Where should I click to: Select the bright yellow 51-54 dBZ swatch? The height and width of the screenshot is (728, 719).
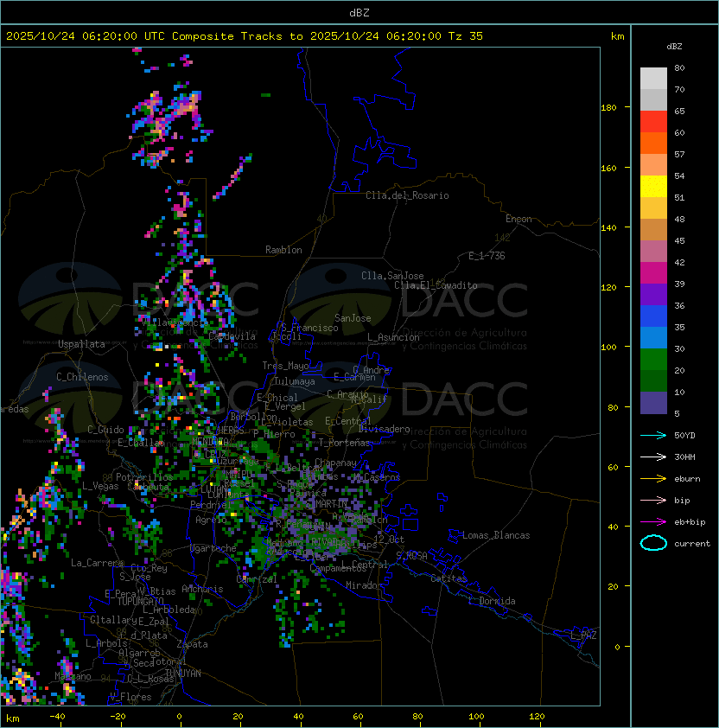653,187
